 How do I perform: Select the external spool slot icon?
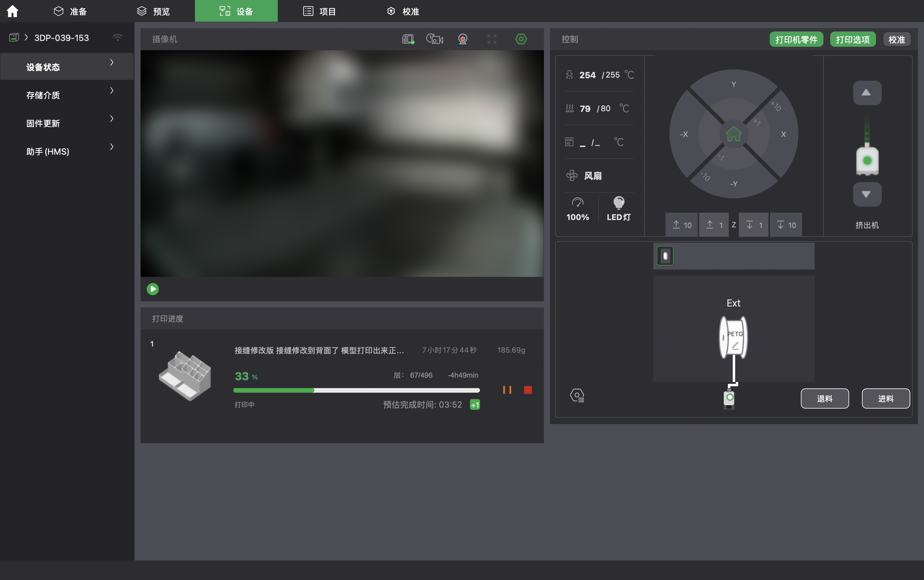665,256
